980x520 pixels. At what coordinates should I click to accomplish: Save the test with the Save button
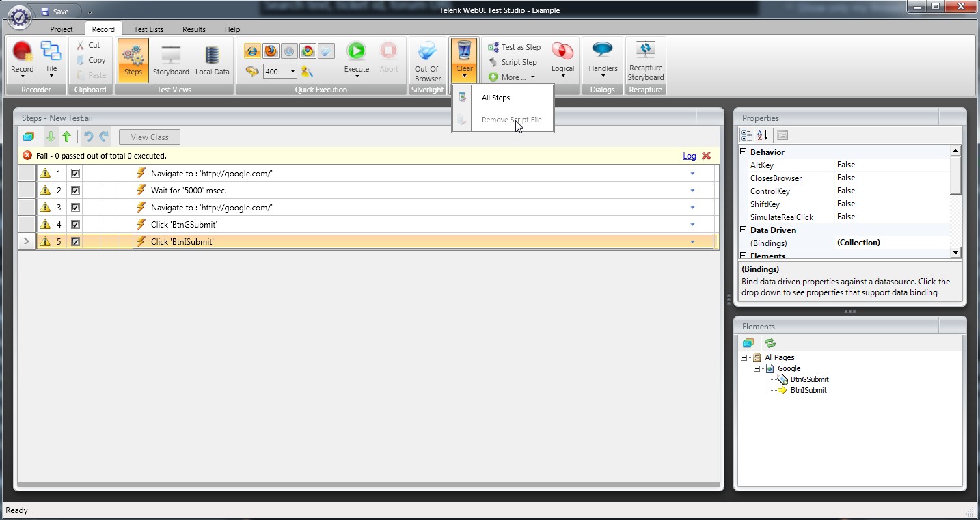pyautogui.click(x=55, y=12)
